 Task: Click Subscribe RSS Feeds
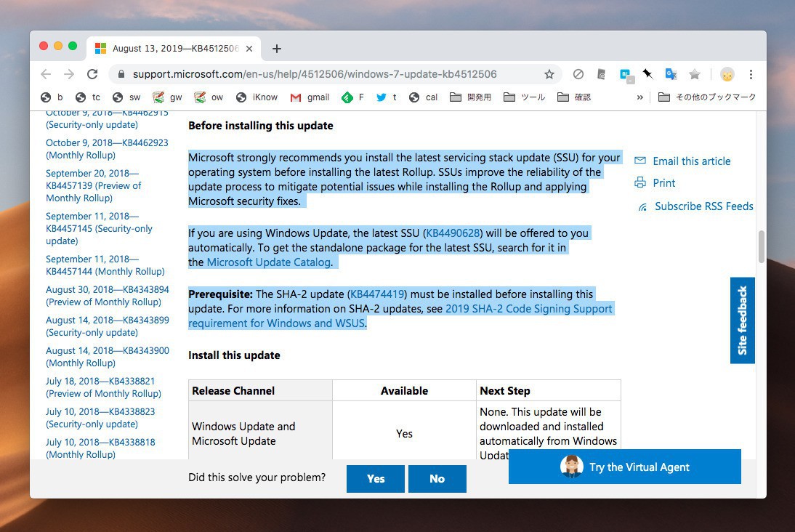point(703,206)
